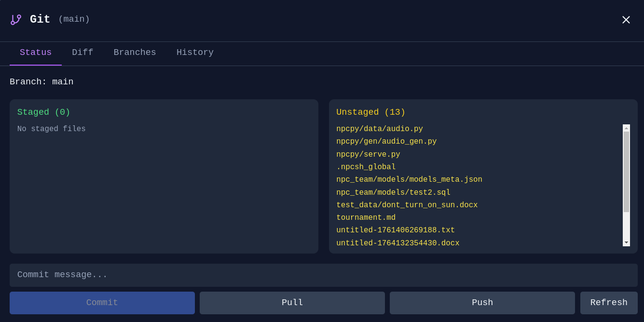Close the Git panel
The width and height of the screenshot is (644, 322).
coord(626,20)
